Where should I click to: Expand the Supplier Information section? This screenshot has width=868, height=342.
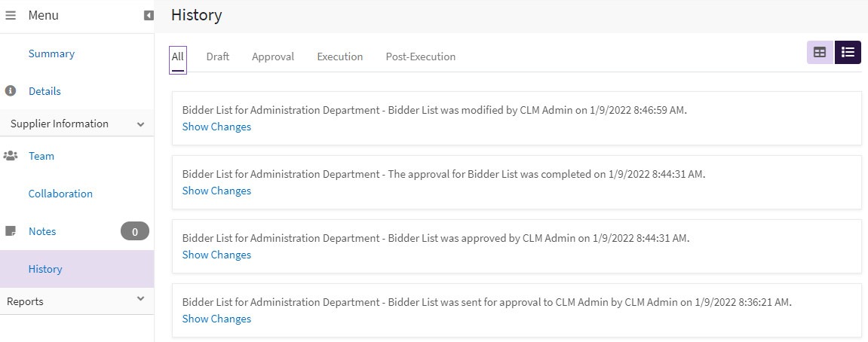[x=141, y=124]
